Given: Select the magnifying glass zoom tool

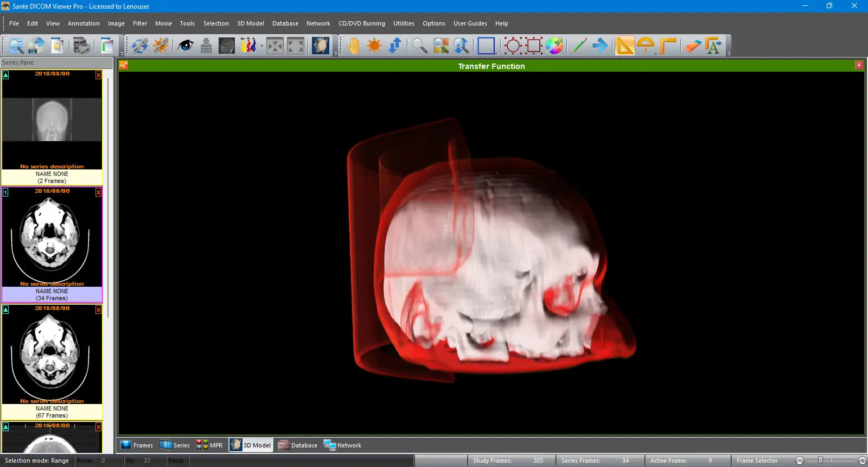Looking at the screenshot, I should click(419, 46).
